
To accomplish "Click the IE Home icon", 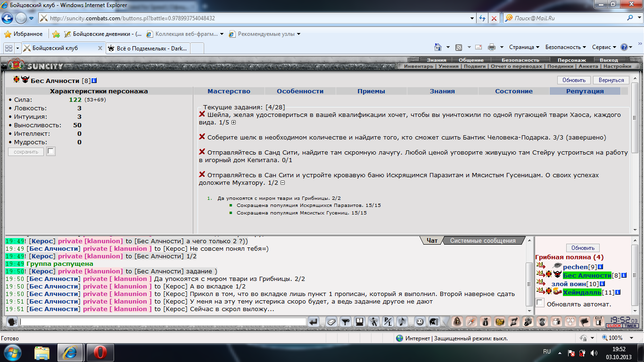I will click(x=438, y=47).
